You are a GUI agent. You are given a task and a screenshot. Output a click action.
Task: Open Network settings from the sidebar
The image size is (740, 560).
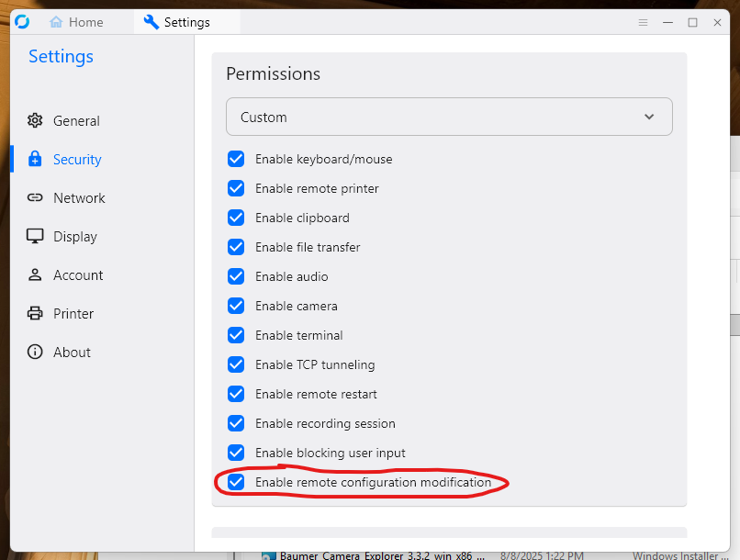[79, 197]
